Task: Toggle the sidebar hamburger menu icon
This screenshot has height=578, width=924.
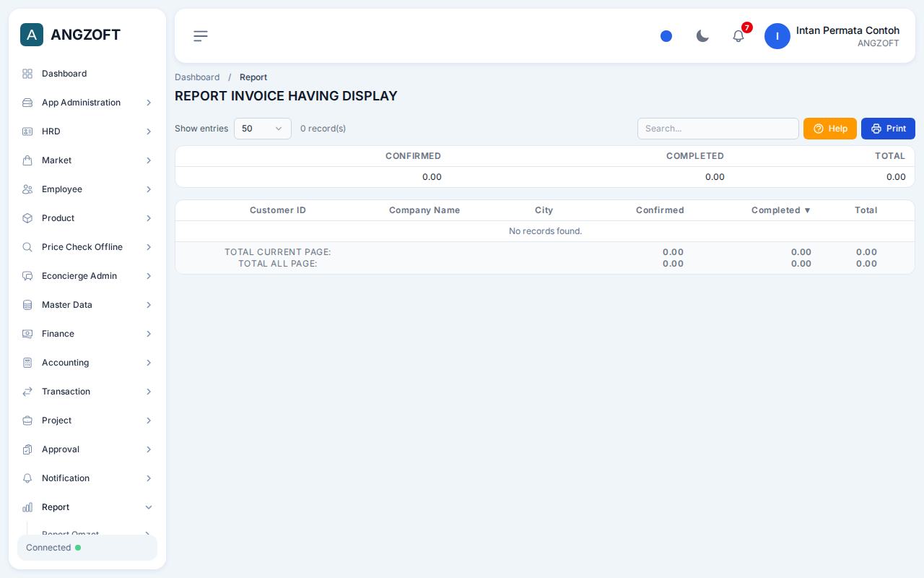Action: [x=201, y=36]
